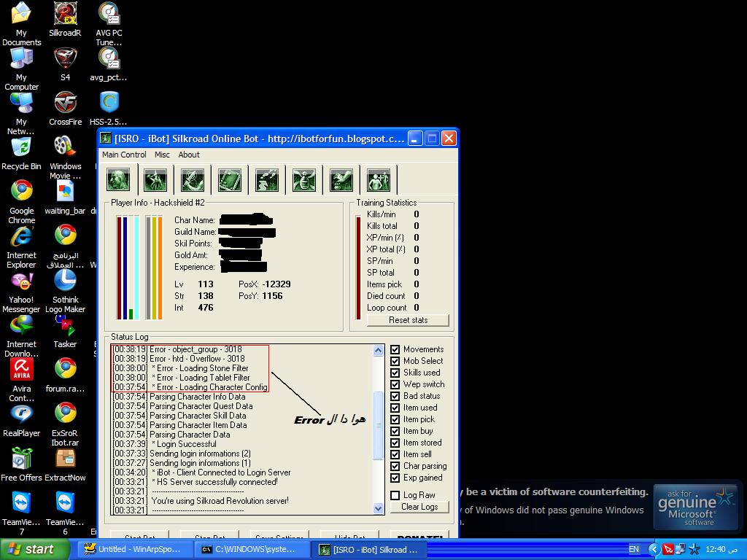Open the waiting_bar file icon
This screenshot has height=560, width=747.
pos(65,198)
